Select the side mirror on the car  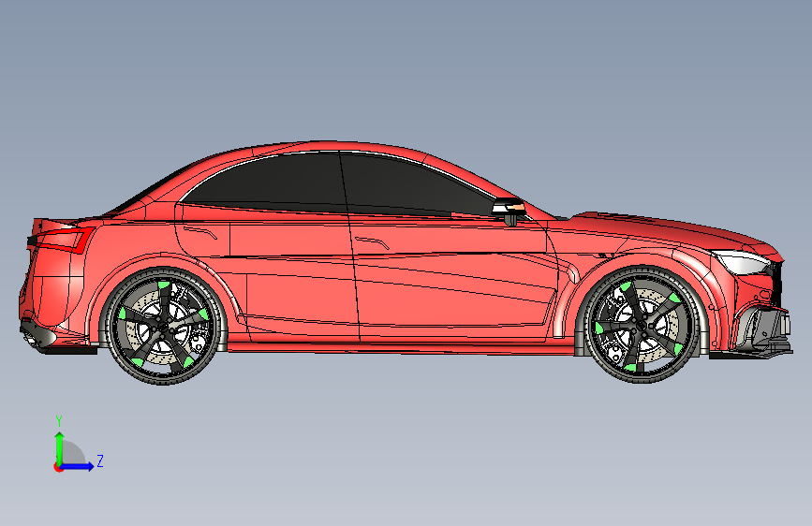(x=509, y=211)
